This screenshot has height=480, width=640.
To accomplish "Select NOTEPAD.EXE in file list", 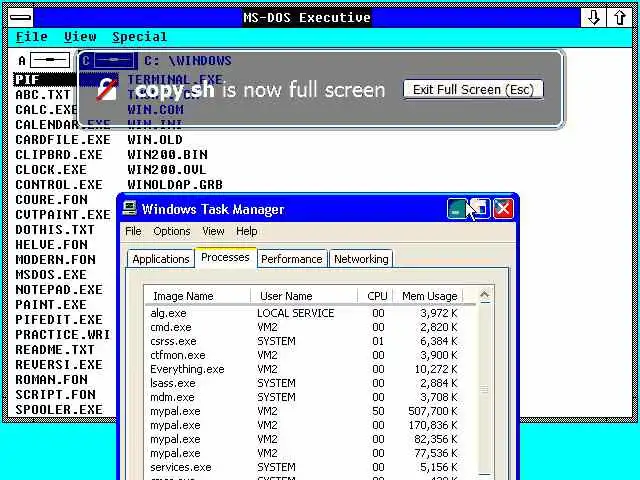I will coord(59,290).
